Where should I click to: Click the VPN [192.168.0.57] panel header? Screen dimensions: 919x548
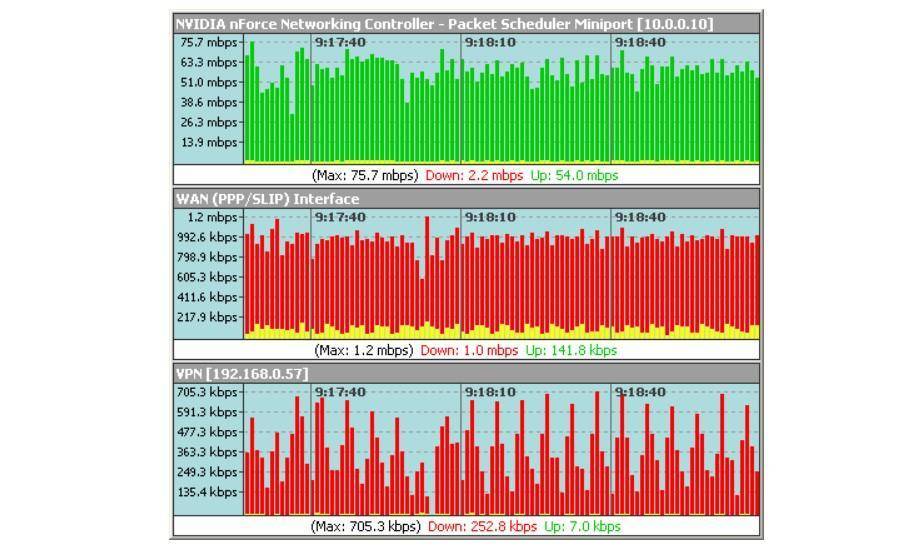467,373
